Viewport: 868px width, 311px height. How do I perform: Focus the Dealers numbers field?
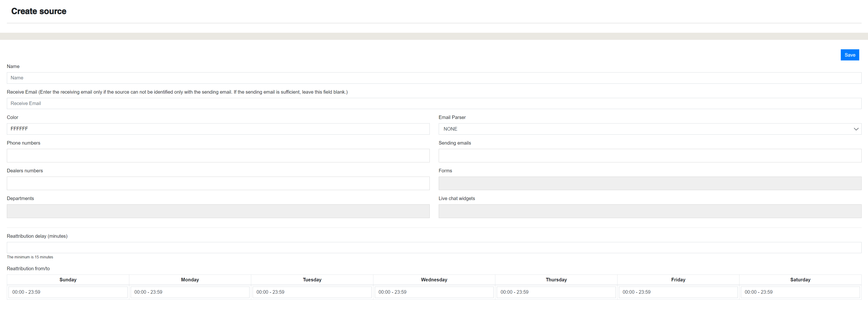pos(218,183)
